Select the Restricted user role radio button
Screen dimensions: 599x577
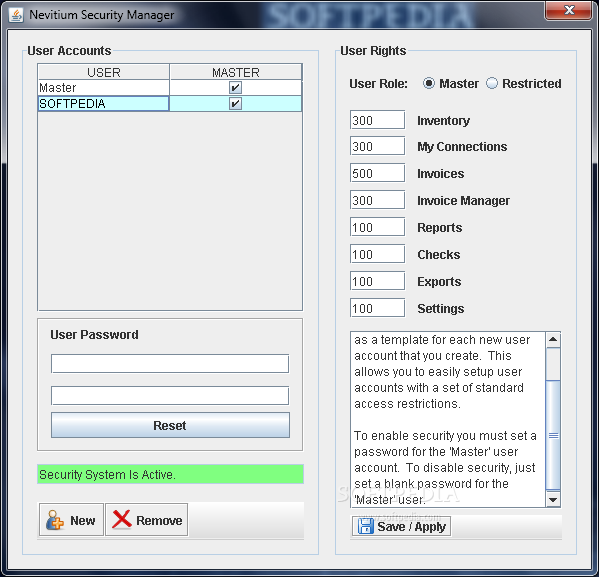492,83
